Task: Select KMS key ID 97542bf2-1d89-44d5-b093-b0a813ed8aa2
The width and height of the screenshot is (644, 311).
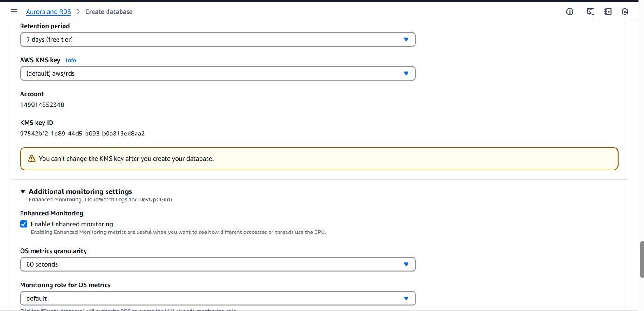Action: [x=82, y=134]
